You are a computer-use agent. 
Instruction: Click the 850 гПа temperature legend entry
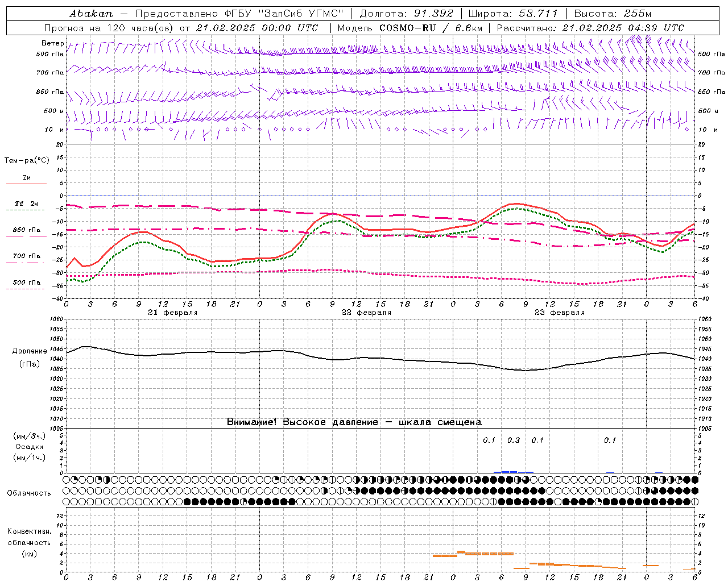click(x=27, y=230)
